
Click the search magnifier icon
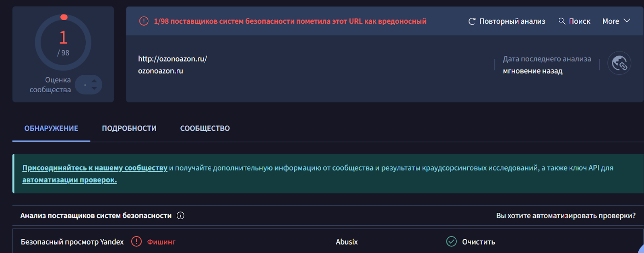(562, 21)
